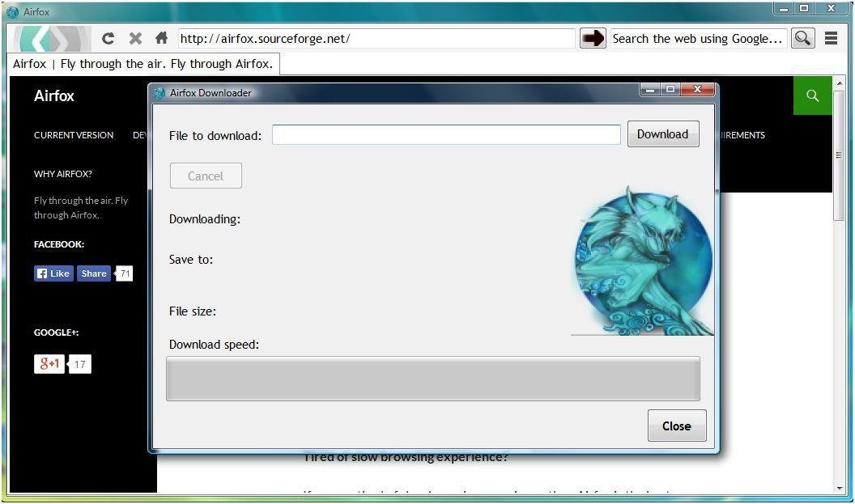855x504 pixels.
Task: Click the 'Download speed:' label
Action: [x=214, y=345]
